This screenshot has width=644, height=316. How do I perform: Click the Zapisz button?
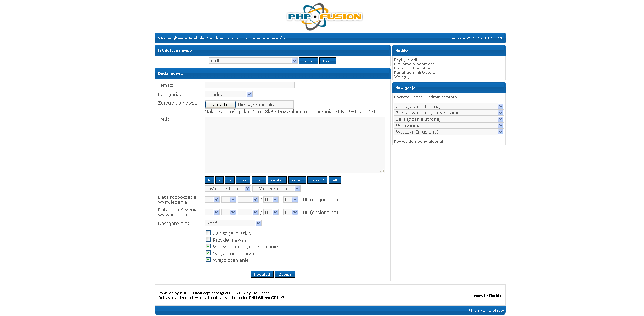[x=285, y=274]
